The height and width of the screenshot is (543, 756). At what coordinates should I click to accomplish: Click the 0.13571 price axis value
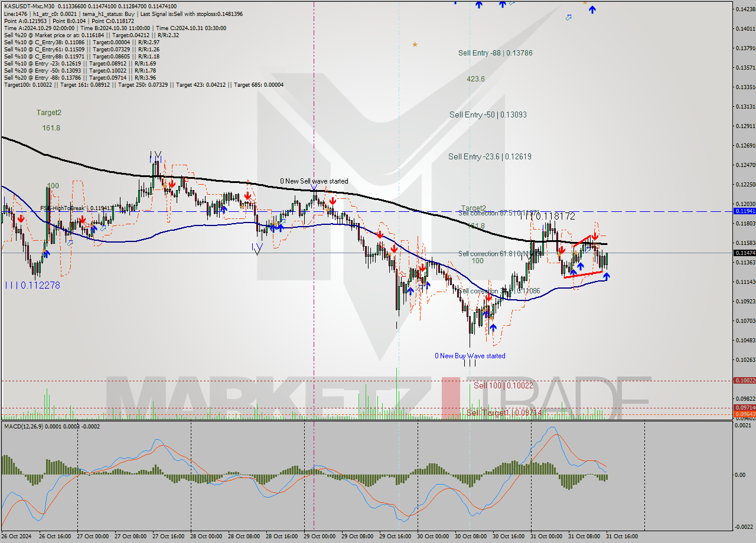745,67
